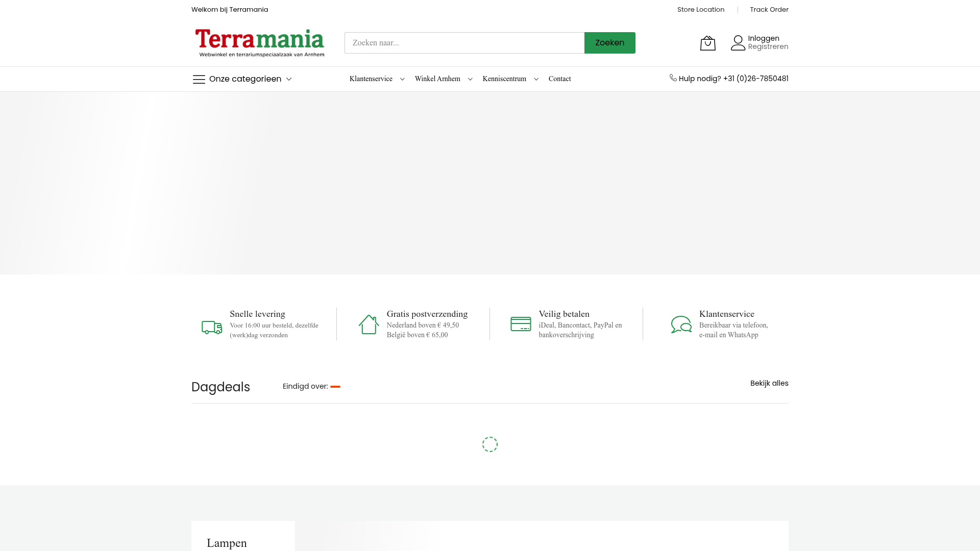
Task: Focus the Zoeken naar search field
Action: tap(464, 43)
